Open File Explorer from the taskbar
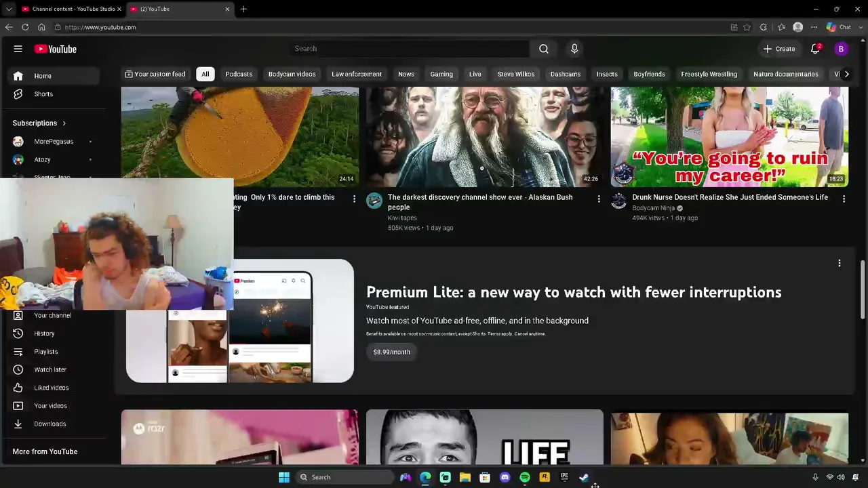 click(x=465, y=477)
